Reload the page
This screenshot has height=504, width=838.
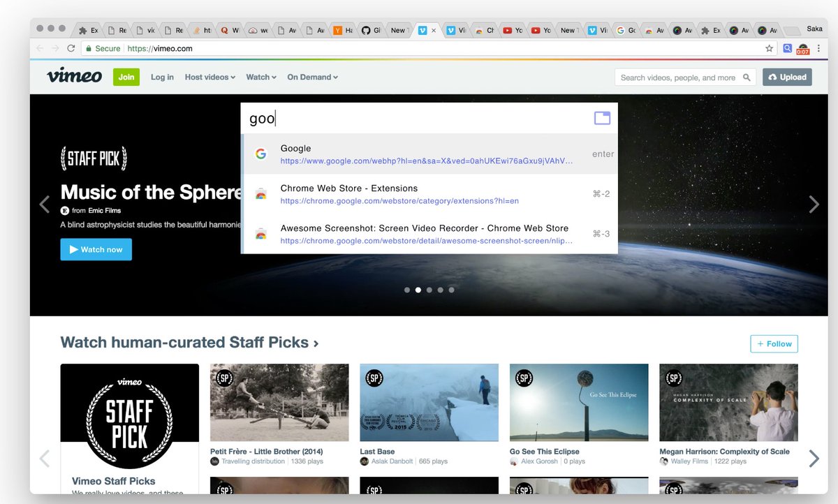[71, 48]
